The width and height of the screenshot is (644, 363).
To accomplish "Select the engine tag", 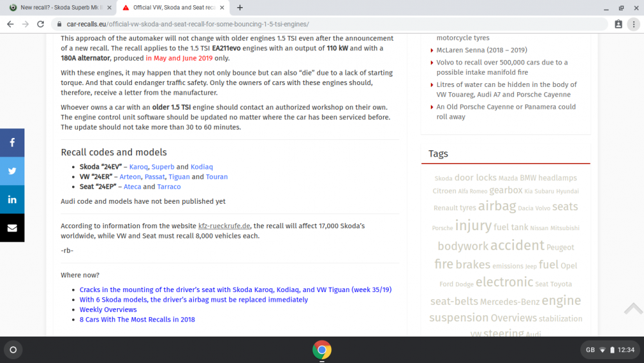I will (x=561, y=300).
